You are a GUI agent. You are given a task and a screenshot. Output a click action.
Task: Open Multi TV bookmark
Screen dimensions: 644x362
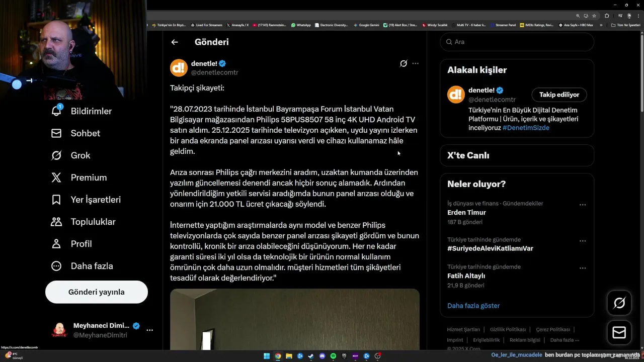click(468, 25)
